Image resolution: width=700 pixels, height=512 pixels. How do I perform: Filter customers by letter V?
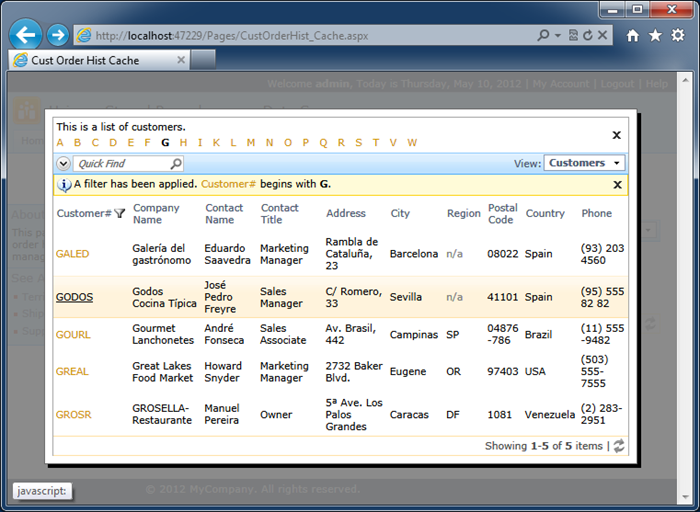click(x=393, y=143)
